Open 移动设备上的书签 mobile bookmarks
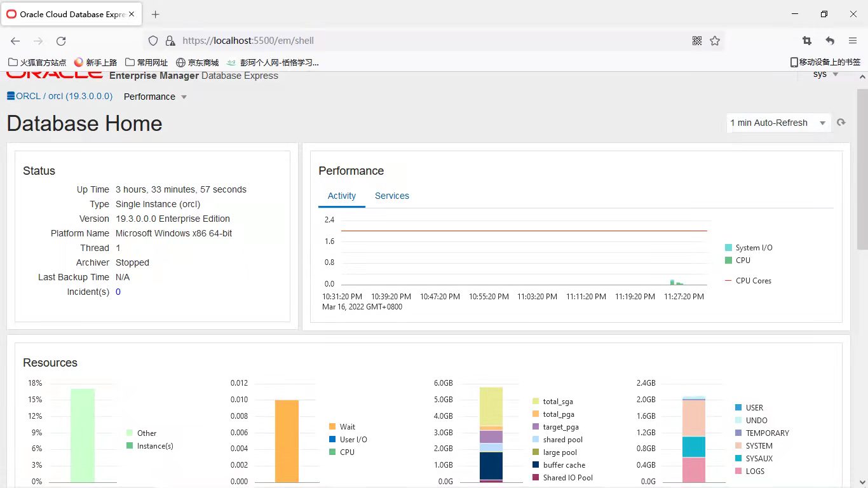Image resolution: width=868 pixels, height=488 pixels. point(825,62)
